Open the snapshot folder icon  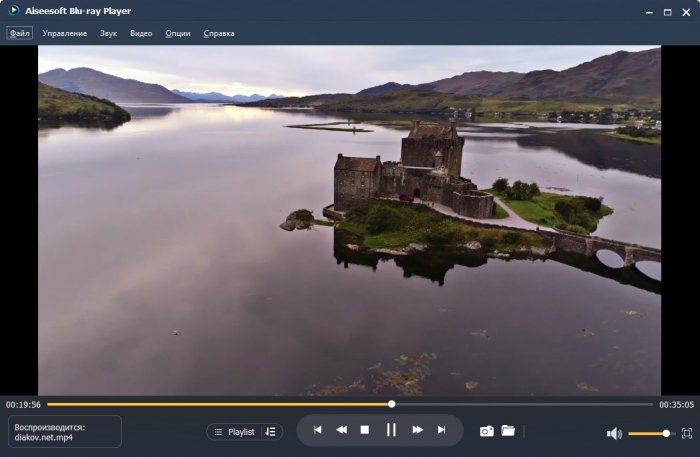(x=508, y=431)
